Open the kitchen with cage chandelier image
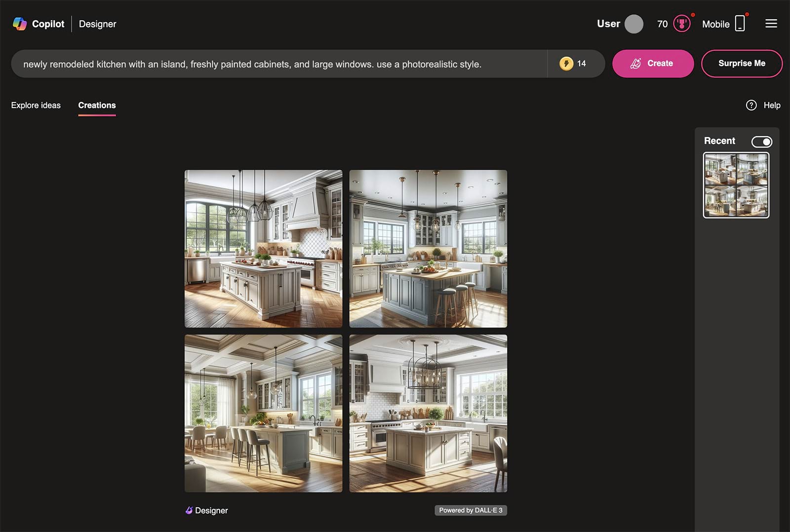Screen dimensions: 790x532 (x=428, y=414)
